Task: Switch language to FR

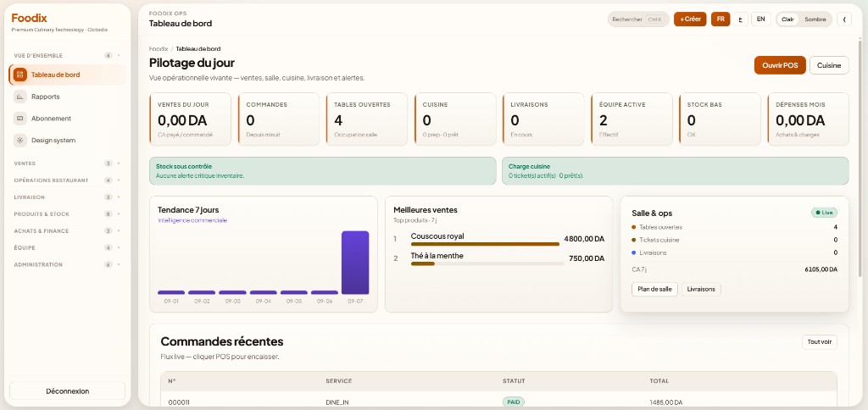Action: [x=721, y=19]
